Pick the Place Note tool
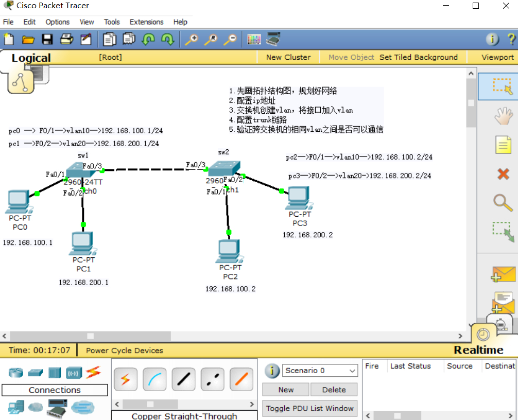Screen dimensions: 518x420 click(x=503, y=145)
